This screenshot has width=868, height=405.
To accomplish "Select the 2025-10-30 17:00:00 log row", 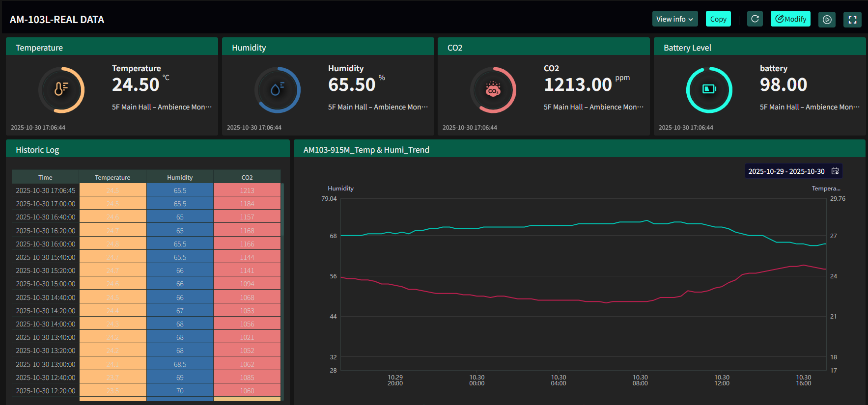I will pos(46,204).
